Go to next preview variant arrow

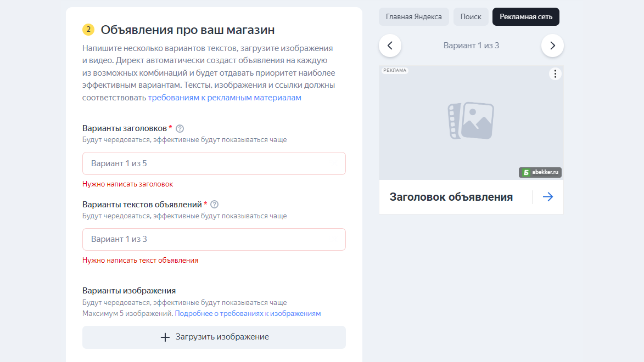552,46
